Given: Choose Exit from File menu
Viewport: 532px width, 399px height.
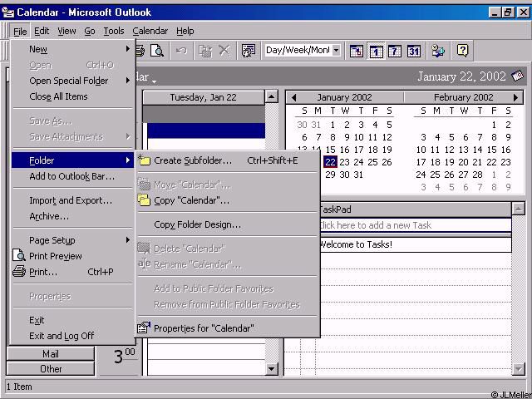Looking at the screenshot, I should (x=72, y=319).
